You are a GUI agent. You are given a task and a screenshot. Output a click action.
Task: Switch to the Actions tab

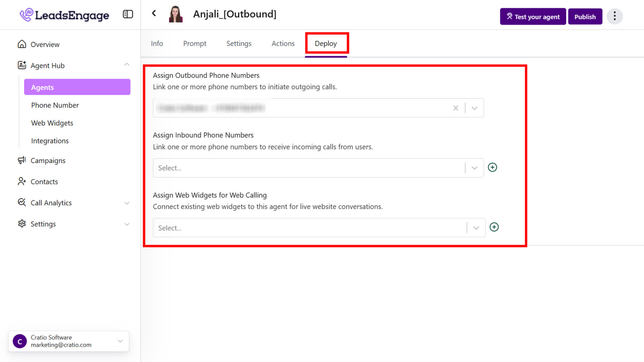(x=283, y=43)
